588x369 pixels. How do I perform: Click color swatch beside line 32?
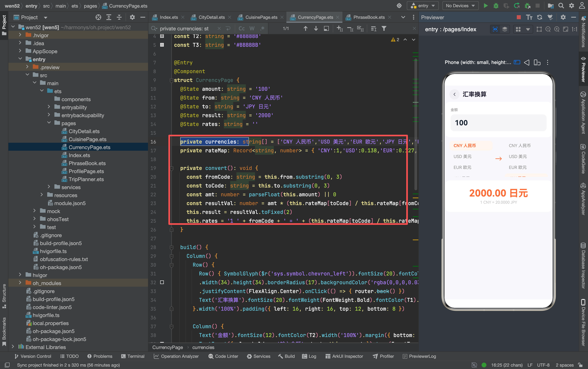coord(162,282)
